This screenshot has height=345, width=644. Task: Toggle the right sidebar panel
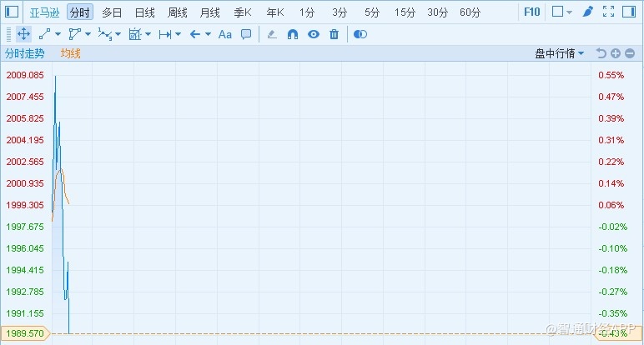pos(631,12)
